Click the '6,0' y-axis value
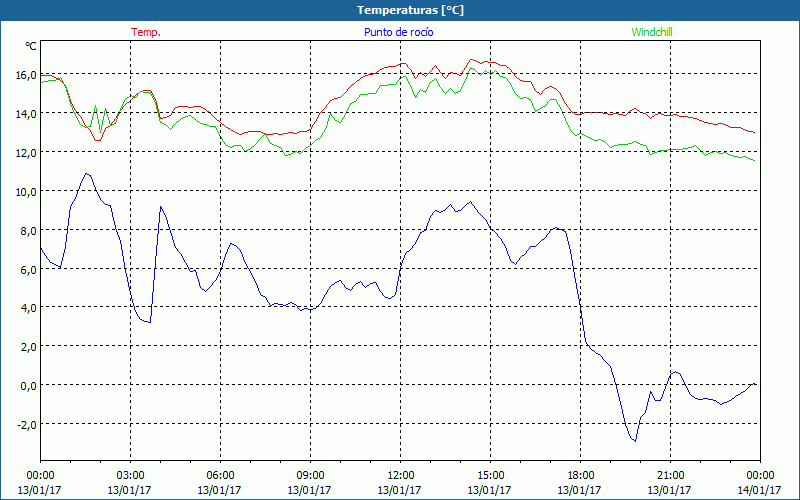Screen dimensions: 800x500 [x=29, y=269]
